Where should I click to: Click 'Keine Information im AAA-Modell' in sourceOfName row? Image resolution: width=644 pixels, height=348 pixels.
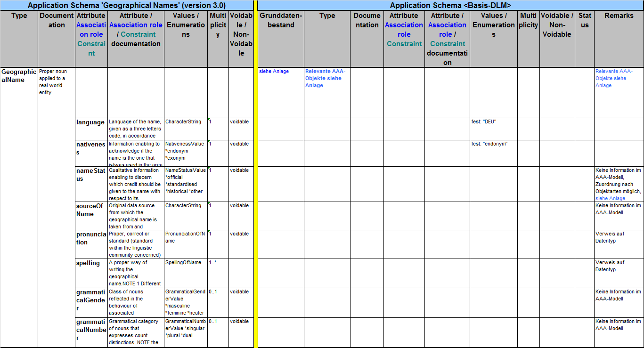coord(619,216)
